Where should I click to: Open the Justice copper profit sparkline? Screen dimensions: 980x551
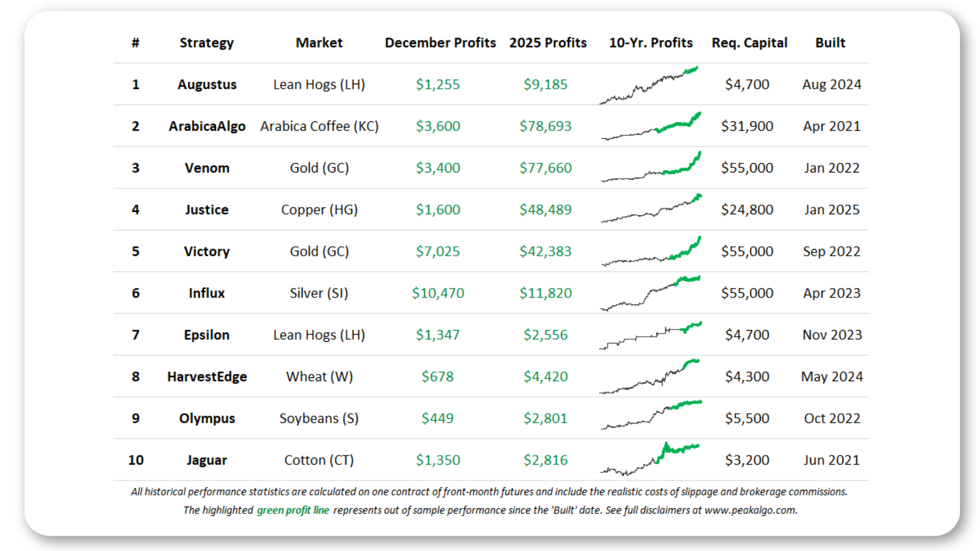(651, 208)
